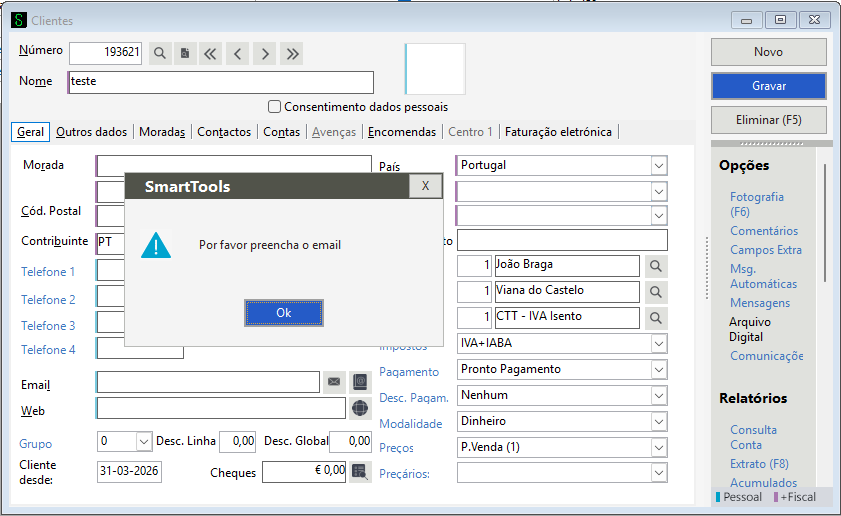Click the Gravar button
This screenshot has height=516, width=841.
(x=768, y=86)
